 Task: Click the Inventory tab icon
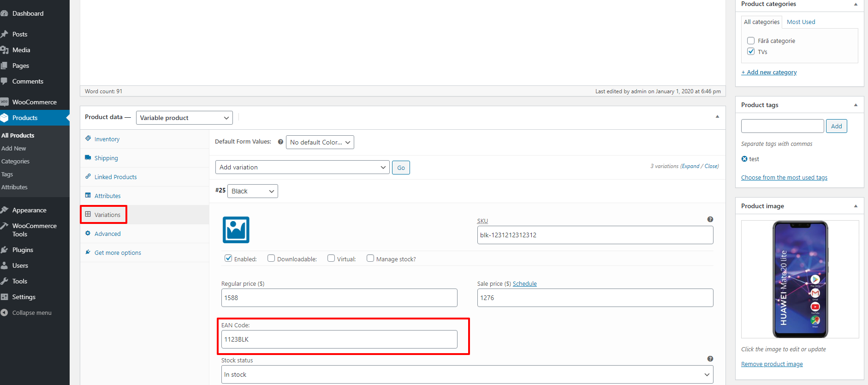(88, 138)
